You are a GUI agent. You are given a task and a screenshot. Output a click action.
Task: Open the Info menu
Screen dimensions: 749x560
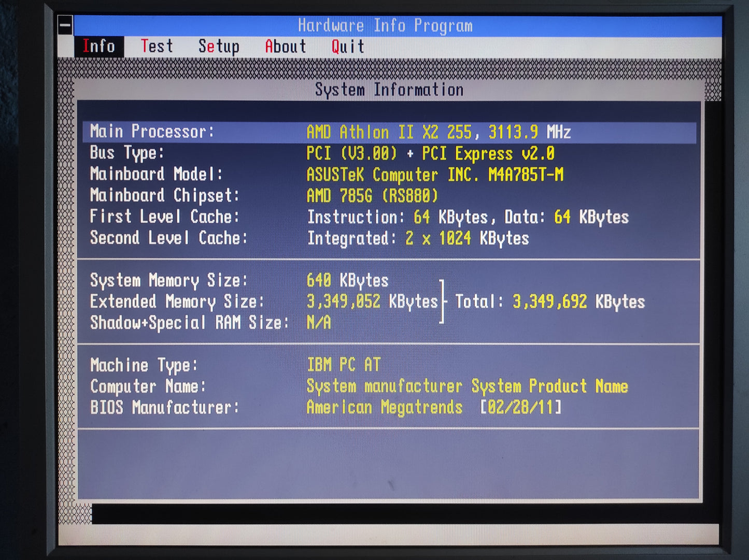[x=98, y=47]
